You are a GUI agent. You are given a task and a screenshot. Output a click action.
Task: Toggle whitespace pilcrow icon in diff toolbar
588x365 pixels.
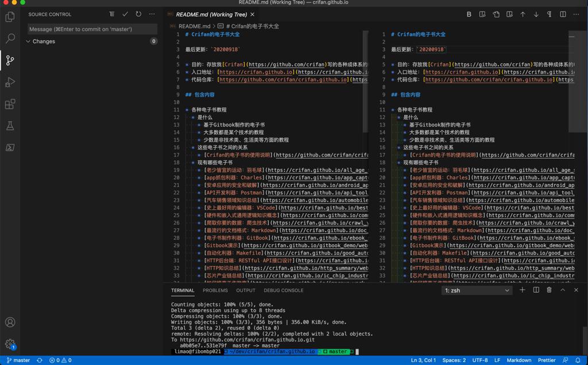tap(550, 14)
